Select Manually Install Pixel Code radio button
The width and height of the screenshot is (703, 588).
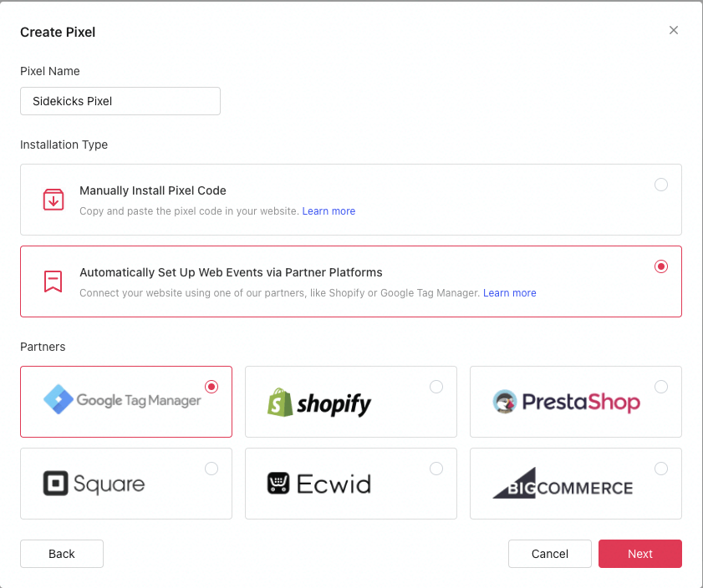coord(661,185)
